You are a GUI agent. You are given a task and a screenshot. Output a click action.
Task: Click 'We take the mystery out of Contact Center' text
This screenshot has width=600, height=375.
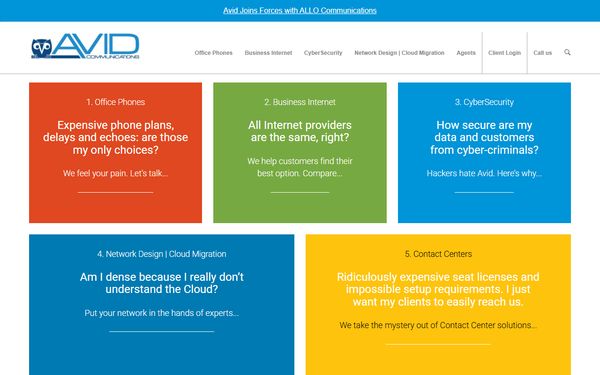[x=438, y=325]
